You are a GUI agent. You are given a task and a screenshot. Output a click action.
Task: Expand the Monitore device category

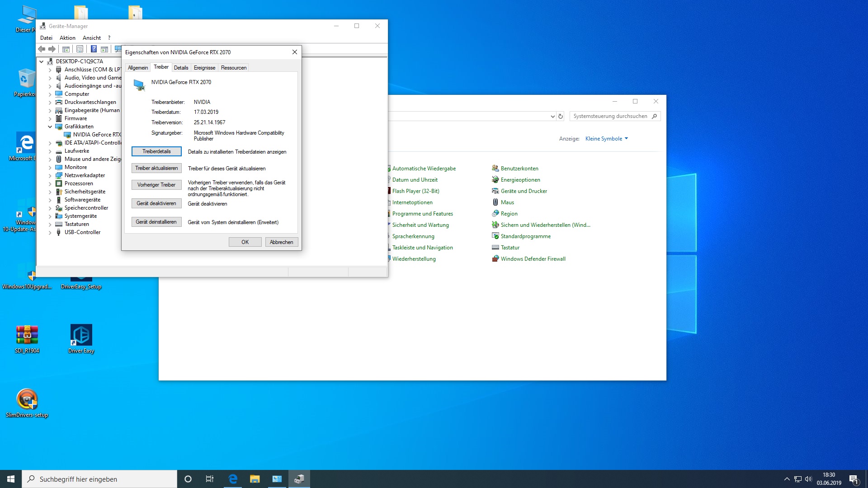[x=50, y=167]
